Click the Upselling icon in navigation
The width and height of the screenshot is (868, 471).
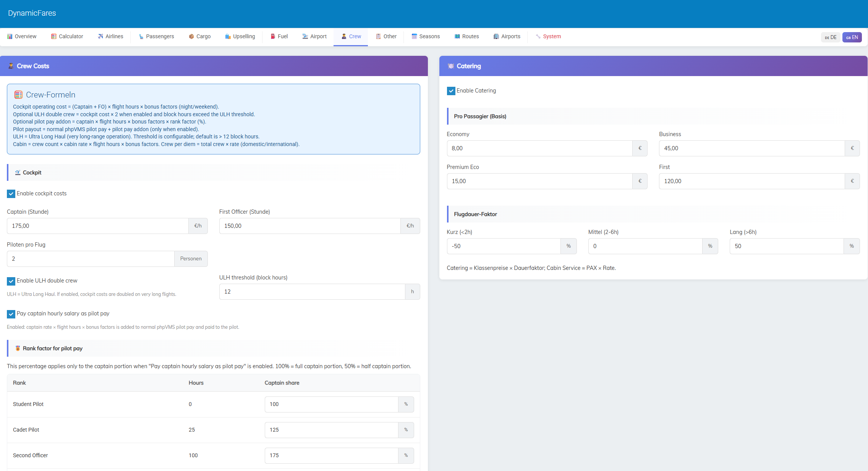(x=228, y=36)
